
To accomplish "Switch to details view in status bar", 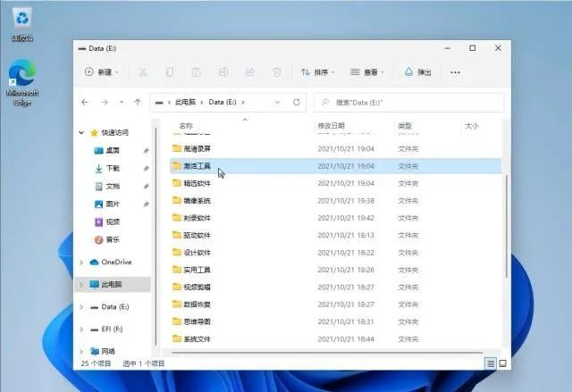I will click(x=491, y=363).
